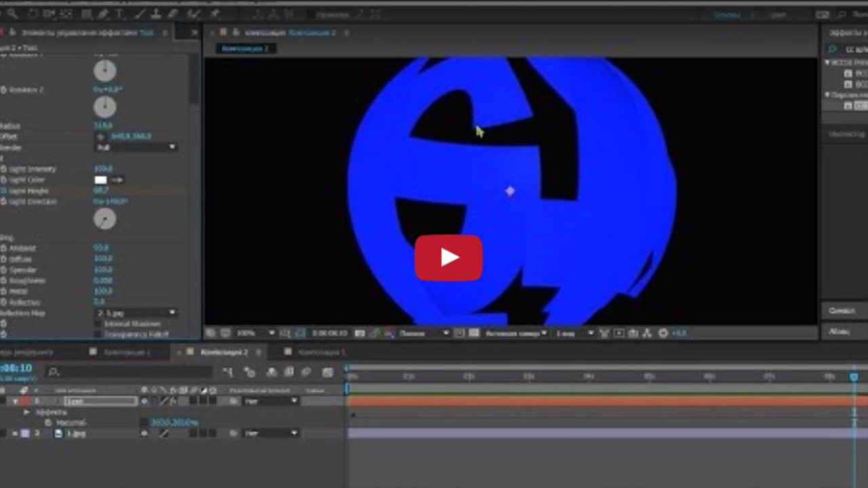Select the Puppet Pin tool at toolbar's end
Screen dimensions: 868x488
click(x=214, y=14)
